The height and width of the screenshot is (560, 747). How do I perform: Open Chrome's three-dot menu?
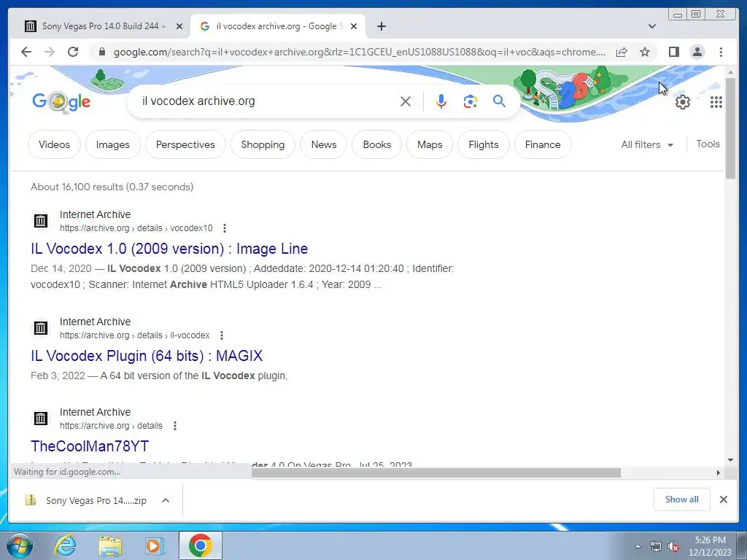click(721, 52)
